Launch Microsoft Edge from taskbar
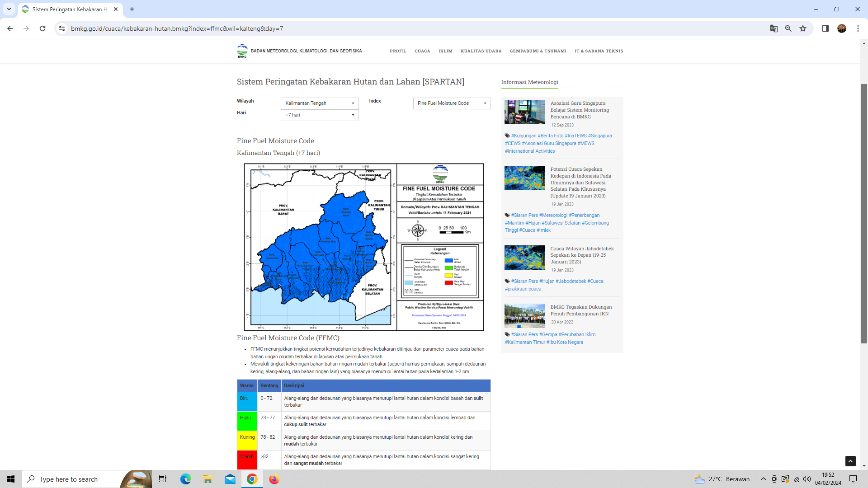The height and width of the screenshot is (488, 868). (x=185, y=479)
